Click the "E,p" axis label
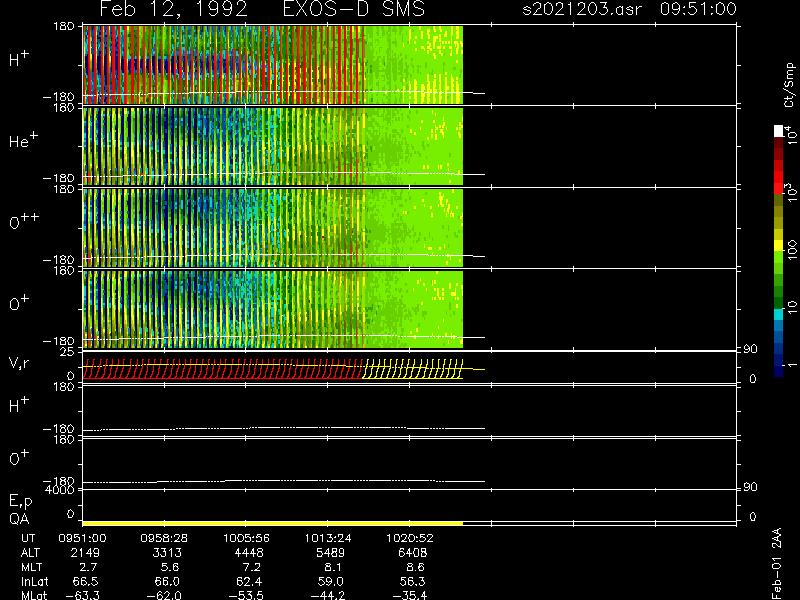 pos(20,502)
